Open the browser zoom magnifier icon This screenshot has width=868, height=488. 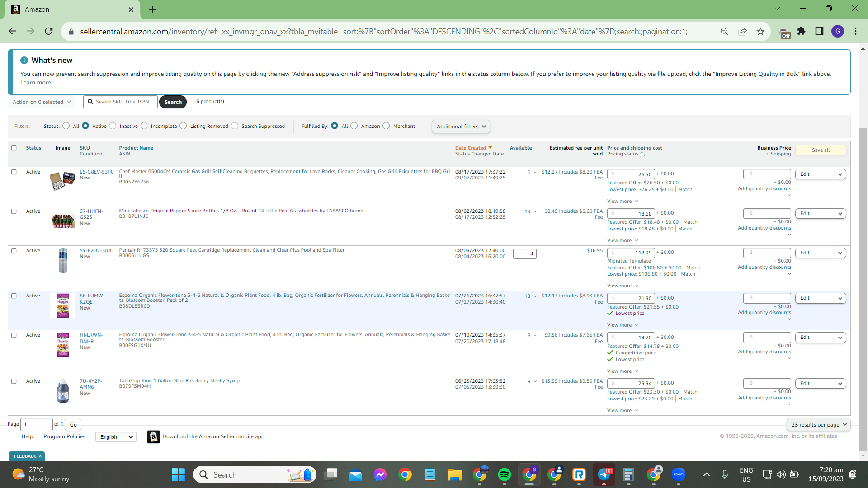(724, 31)
